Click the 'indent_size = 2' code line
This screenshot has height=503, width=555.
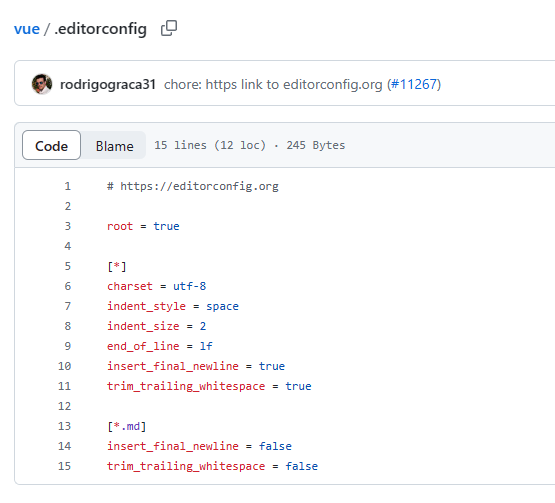156,326
